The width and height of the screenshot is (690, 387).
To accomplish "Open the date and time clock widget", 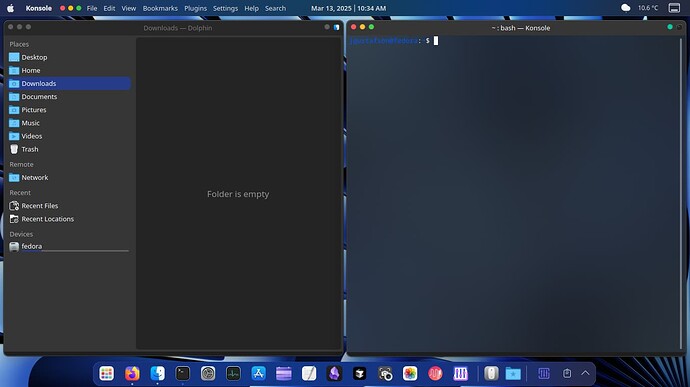I will [349, 8].
